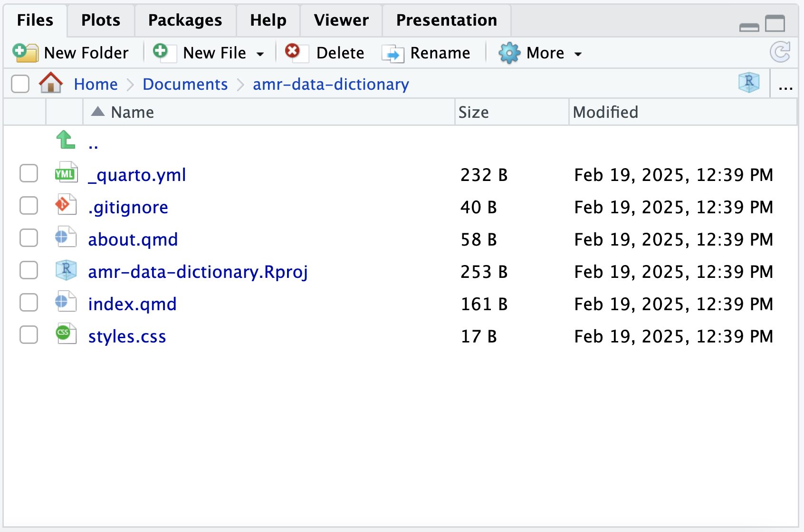Check the box for _quarto.yml
The height and width of the screenshot is (532, 804).
pos(29,173)
